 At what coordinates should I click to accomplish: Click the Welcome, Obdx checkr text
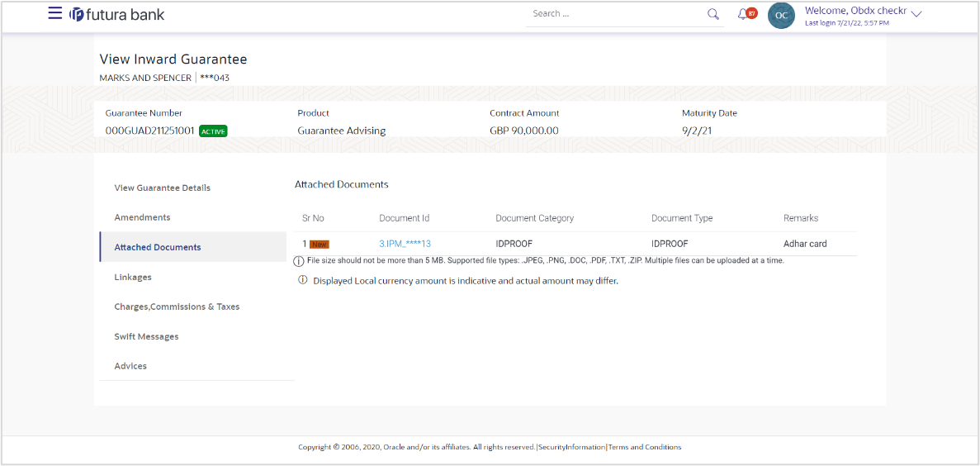click(855, 11)
